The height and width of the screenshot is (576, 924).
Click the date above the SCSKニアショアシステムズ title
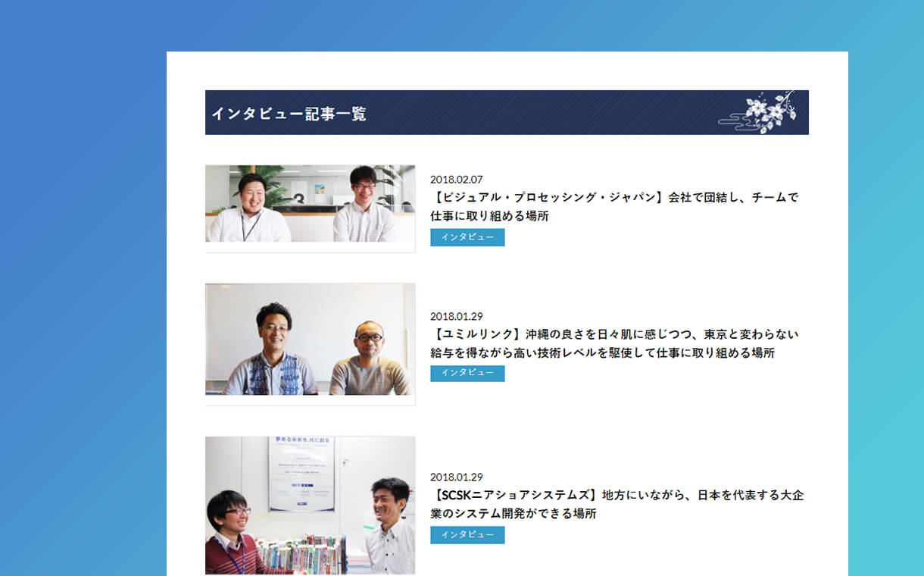456,477
